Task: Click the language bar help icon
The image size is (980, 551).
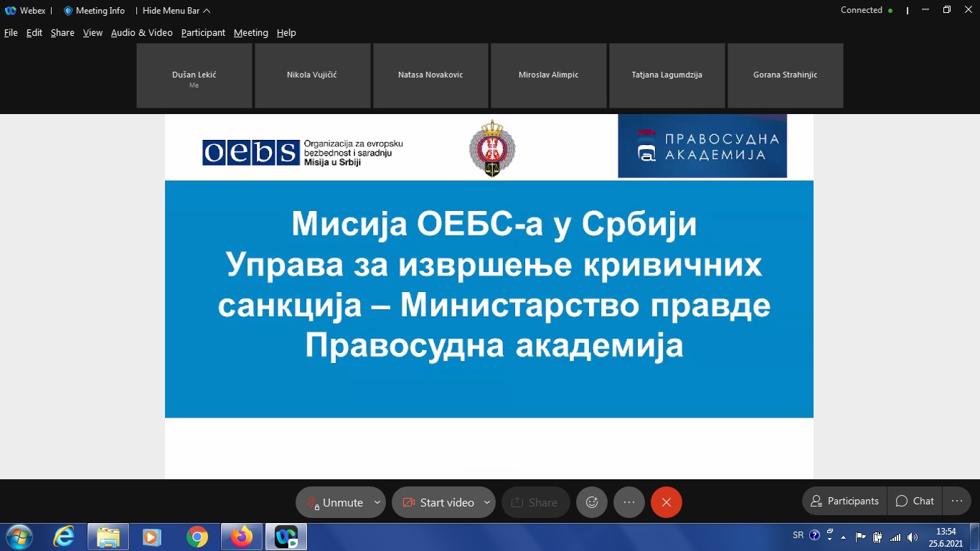Action: 814,535
